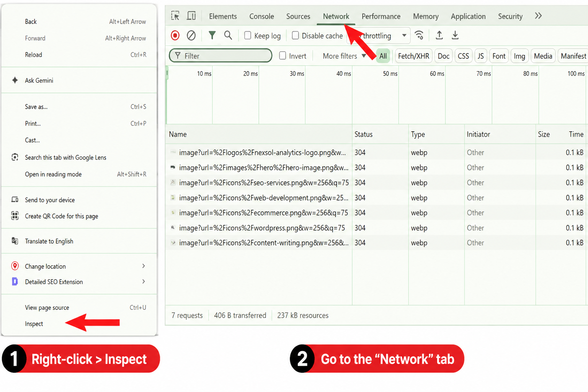Click the red record network log icon

pos(175,36)
